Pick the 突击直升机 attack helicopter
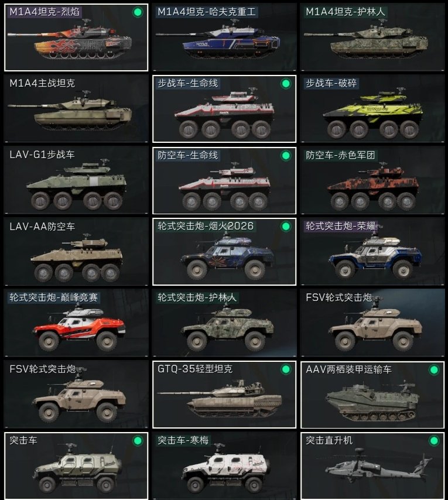Image resolution: width=448 pixels, height=500 pixels. (x=372, y=466)
